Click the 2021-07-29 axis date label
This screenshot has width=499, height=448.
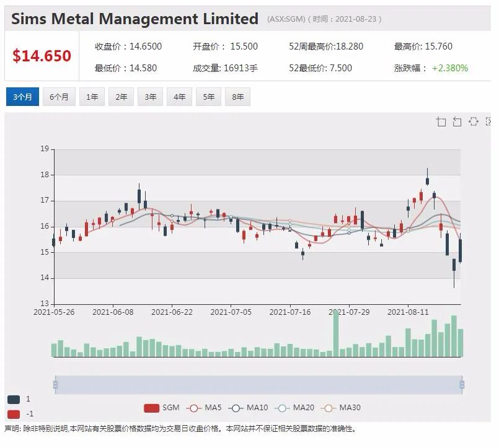coord(349,312)
